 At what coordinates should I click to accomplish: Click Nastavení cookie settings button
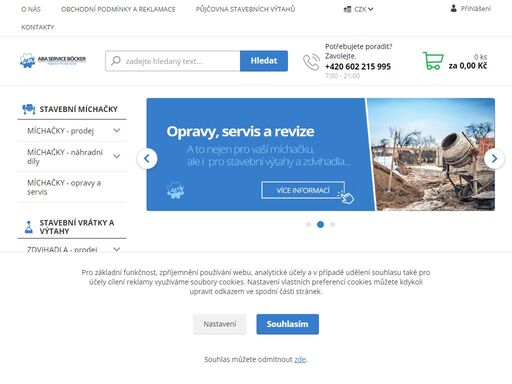click(x=220, y=324)
